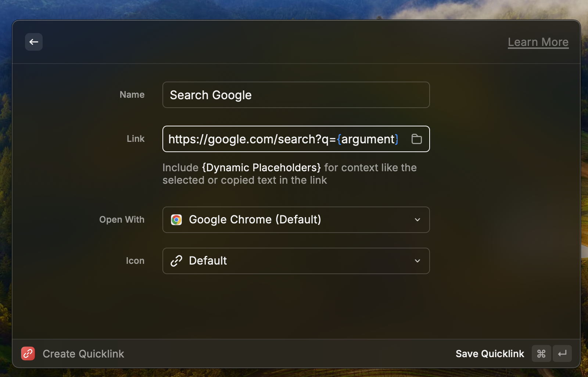Click the Return key shortcut icon

coord(562,353)
